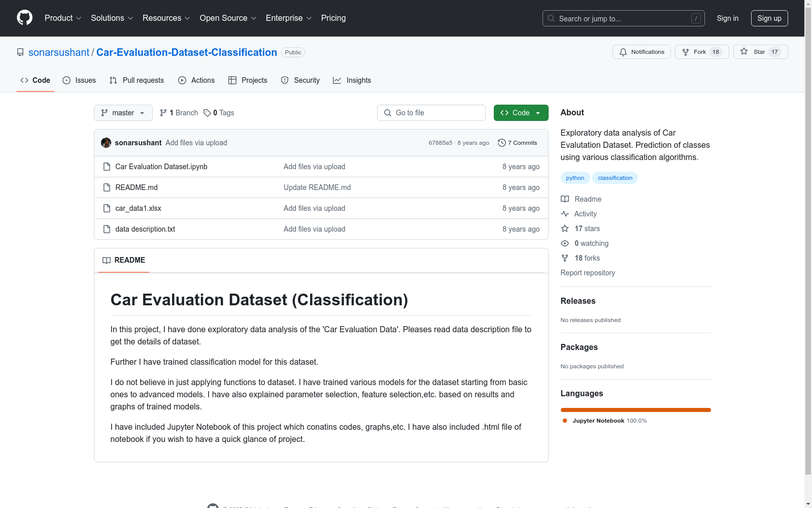Screen dimensions: 812x508
Task: Click the book icon beside README heading
Action: pos(107,260)
